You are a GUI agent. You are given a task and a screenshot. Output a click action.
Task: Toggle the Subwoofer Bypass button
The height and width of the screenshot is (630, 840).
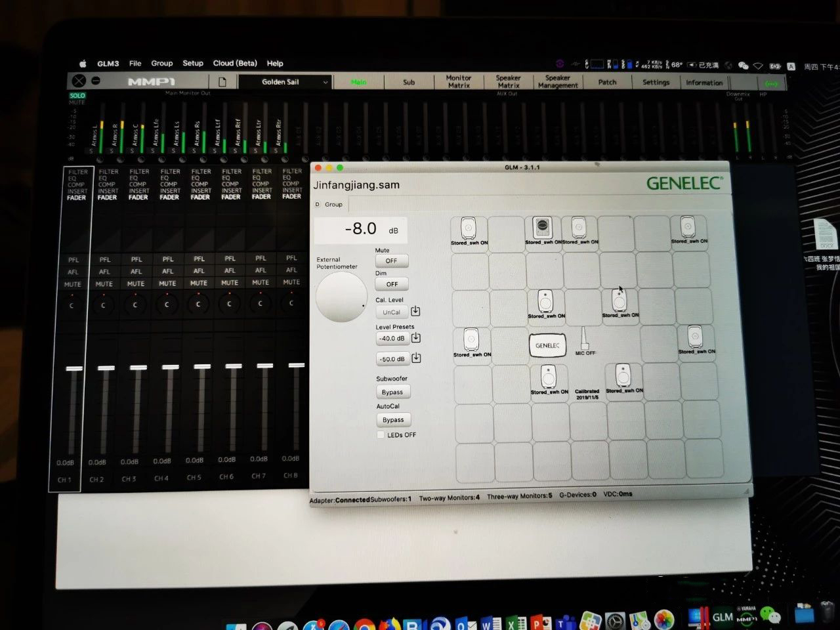pyautogui.click(x=392, y=392)
